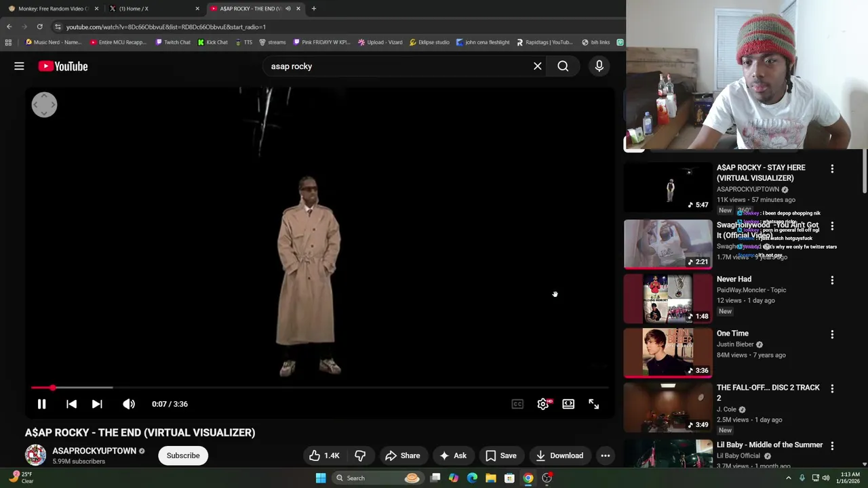Open options for Never Had video
Screen dimensions: 868x488
point(832,280)
